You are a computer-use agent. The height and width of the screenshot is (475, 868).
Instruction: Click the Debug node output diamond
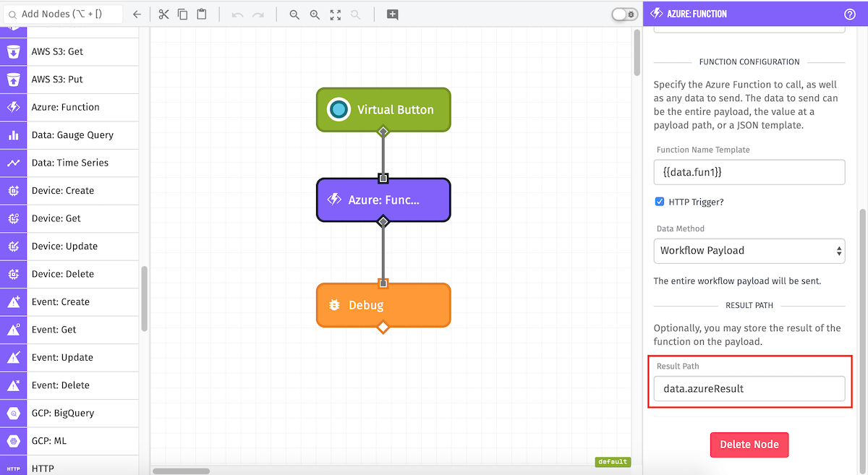pos(383,327)
